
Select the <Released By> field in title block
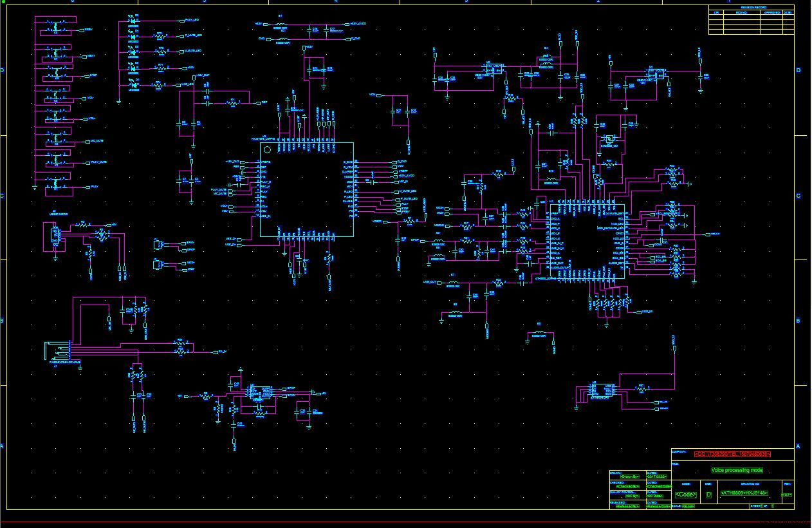click(627, 506)
